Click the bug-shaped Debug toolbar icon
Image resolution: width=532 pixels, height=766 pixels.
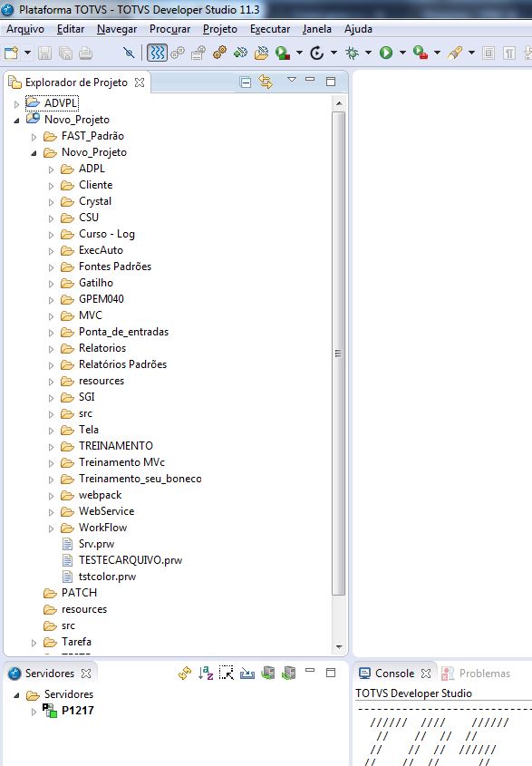coord(352,53)
